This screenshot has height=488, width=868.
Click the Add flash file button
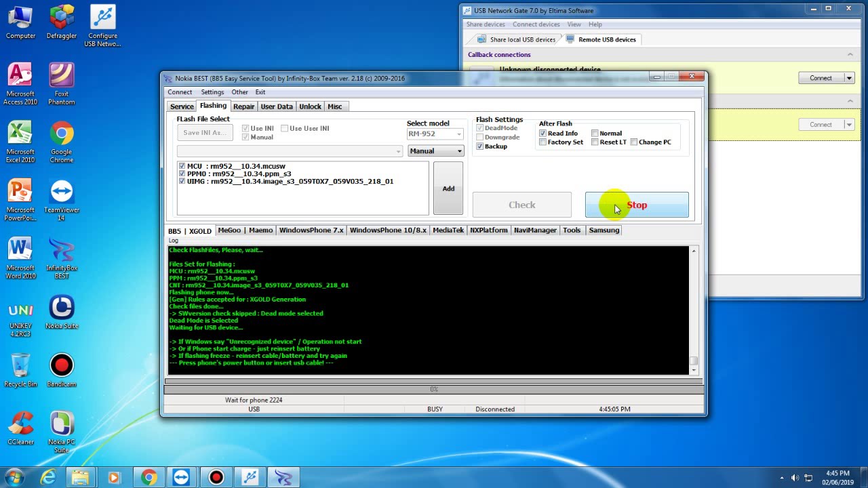448,188
